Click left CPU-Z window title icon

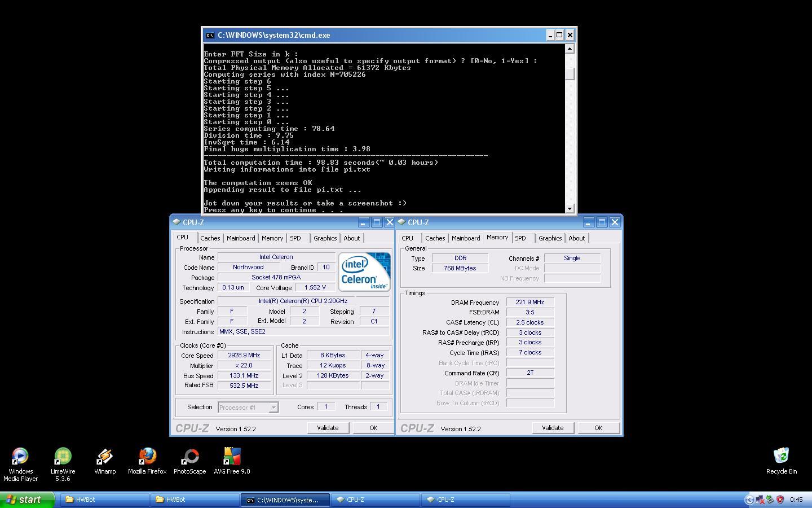tap(176, 222)
